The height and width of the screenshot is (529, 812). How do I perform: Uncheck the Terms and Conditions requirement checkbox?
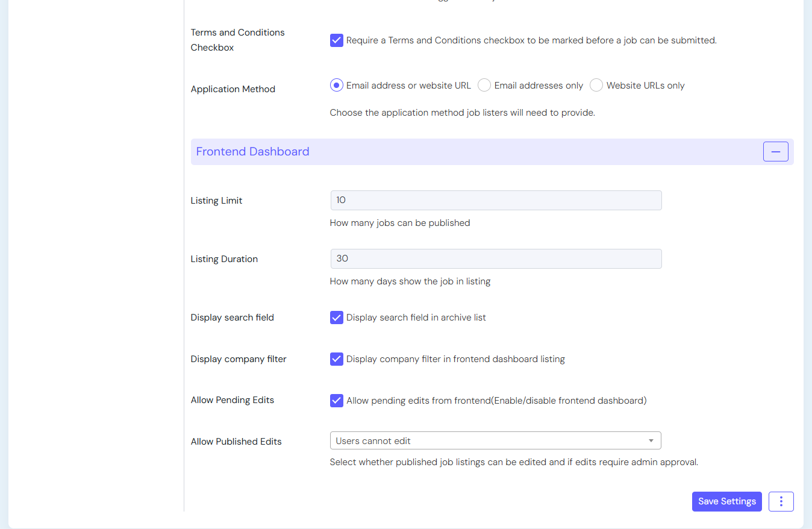(x=337, y=40)
